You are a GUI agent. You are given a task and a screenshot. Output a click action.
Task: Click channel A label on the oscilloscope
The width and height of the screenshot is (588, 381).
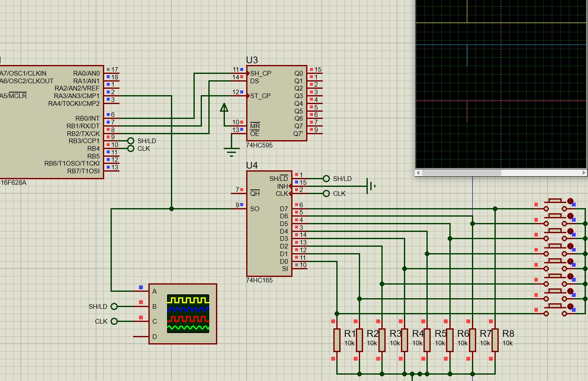(155, 291)
